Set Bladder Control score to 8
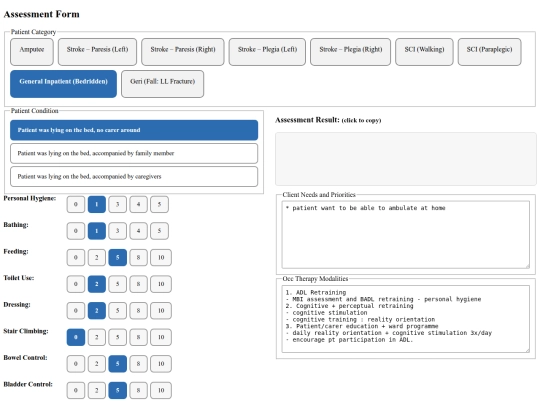This screenshot has height=405, width=540. (138, 390)
